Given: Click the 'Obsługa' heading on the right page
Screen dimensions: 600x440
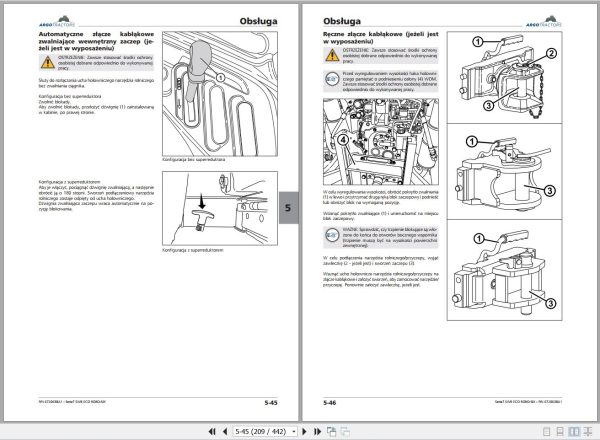Looking at the screenshot, I should tap(342, 21).
